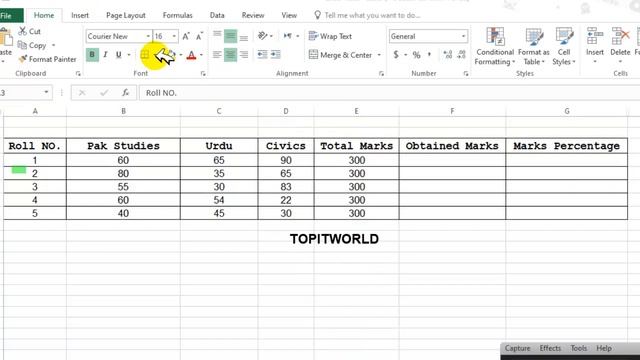Toggle Bold formatting

pos(92,55)
